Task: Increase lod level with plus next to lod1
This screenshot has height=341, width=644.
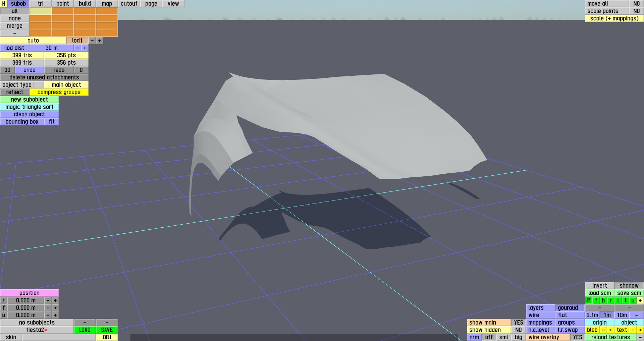Action: coord(100,41)
